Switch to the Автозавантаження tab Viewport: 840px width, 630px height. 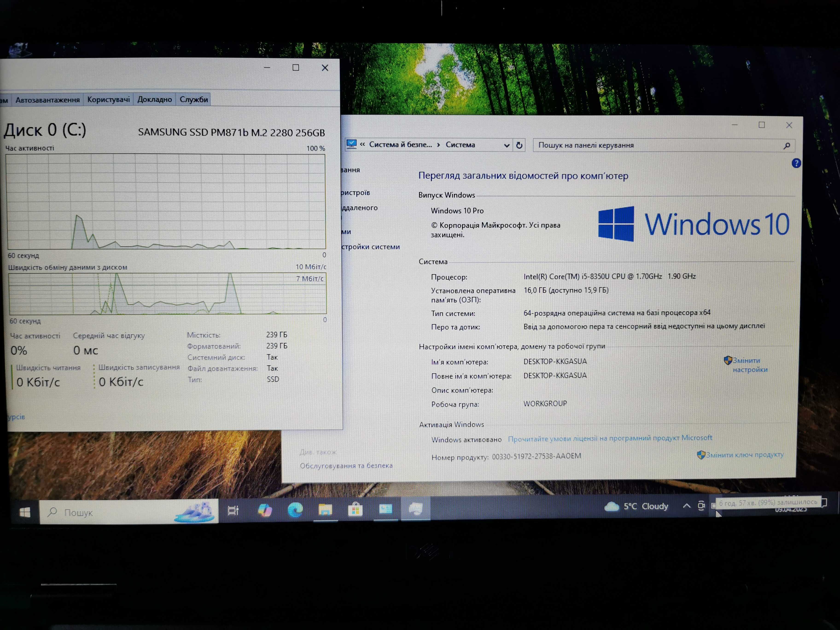pos(47,100)
